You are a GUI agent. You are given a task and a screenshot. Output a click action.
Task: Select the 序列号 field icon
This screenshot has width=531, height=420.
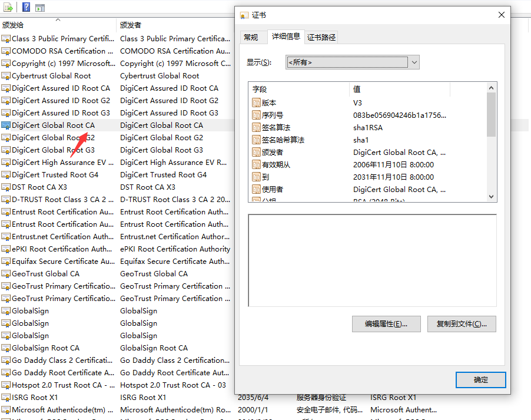[x=256, y=115]
